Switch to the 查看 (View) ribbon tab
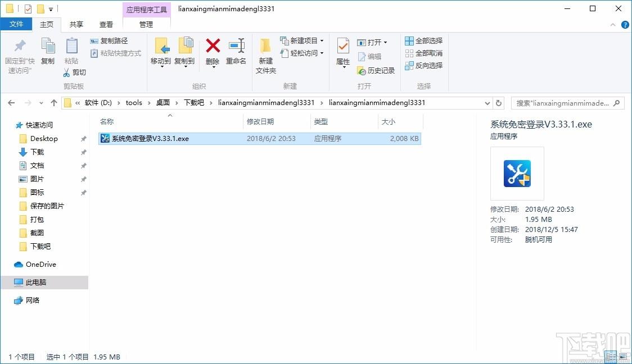The height and width of the screenshot is (364, 632). [106, 24]
